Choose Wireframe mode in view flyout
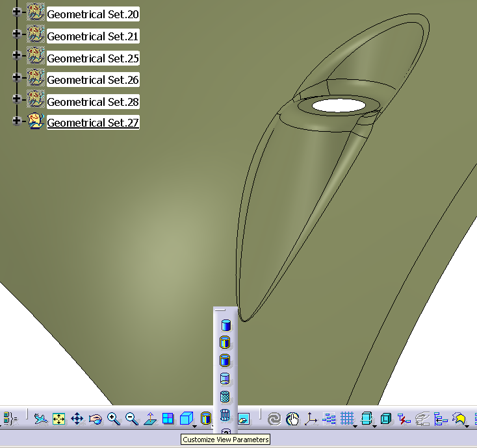This screenshot has height=448, width=477. (226, 415)
